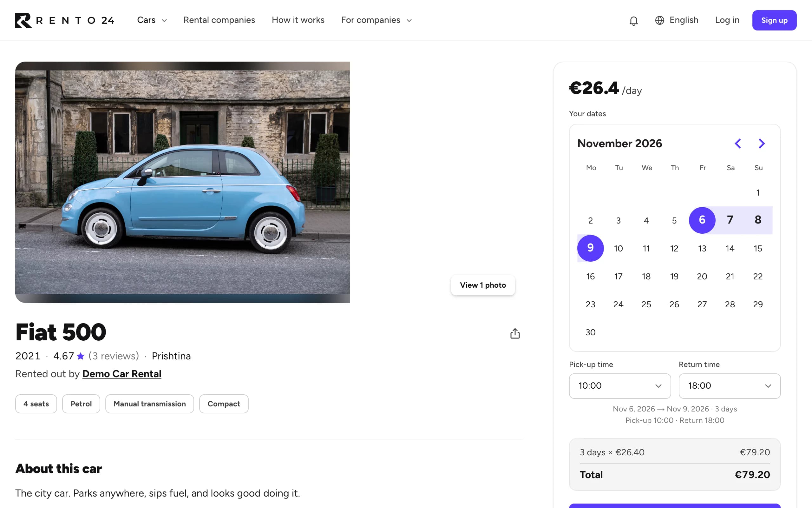The image size is (812, 508).
Task: Select November 1 in calendar
Action: pyautogui.click(x=758, y=192)
